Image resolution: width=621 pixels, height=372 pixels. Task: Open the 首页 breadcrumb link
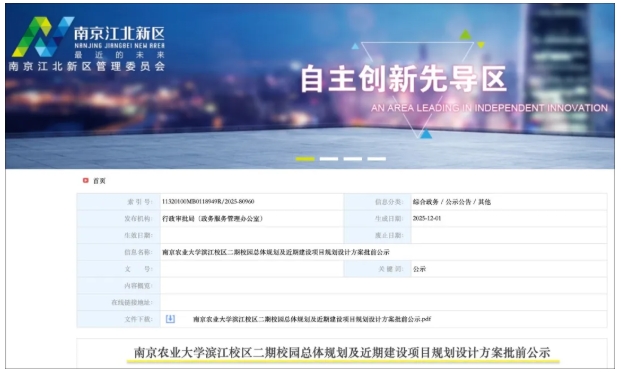(x=99, y=181)
